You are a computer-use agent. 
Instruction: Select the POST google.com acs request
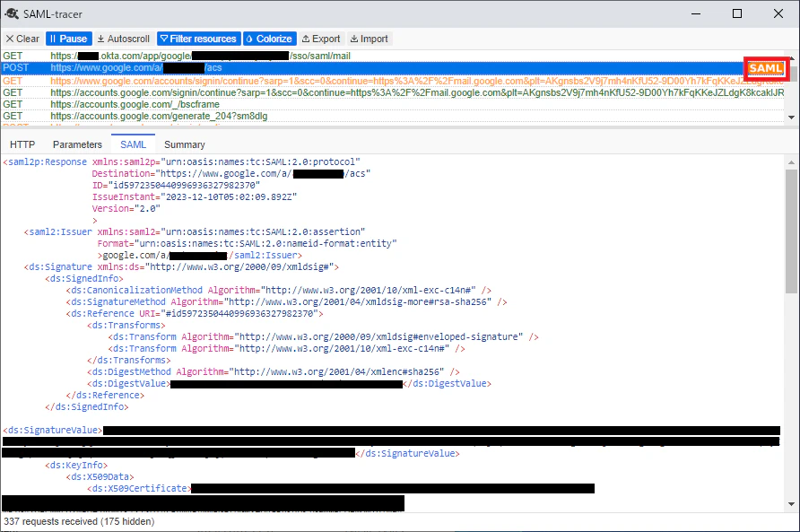tap(392, 67)
